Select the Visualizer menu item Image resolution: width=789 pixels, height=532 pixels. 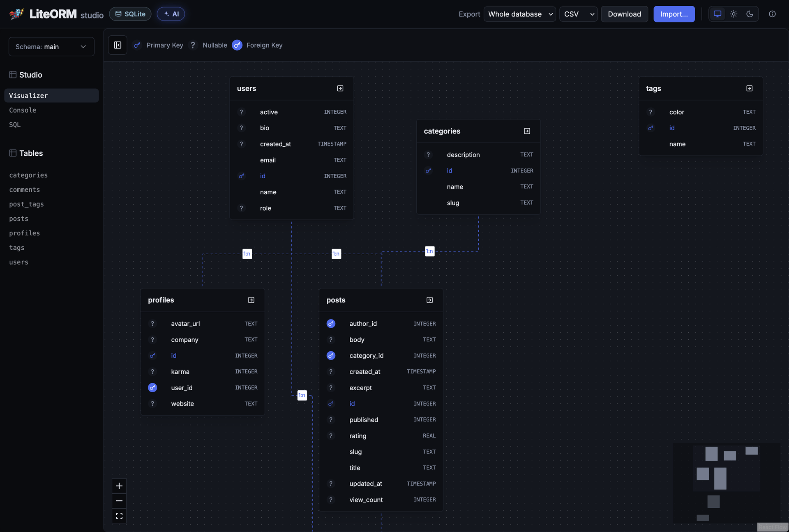coord(51,96)
